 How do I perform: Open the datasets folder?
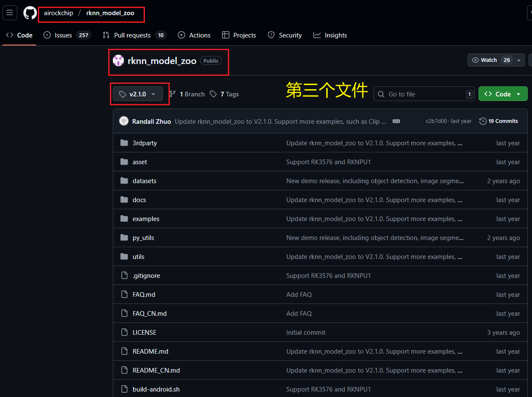click(144, 181)
